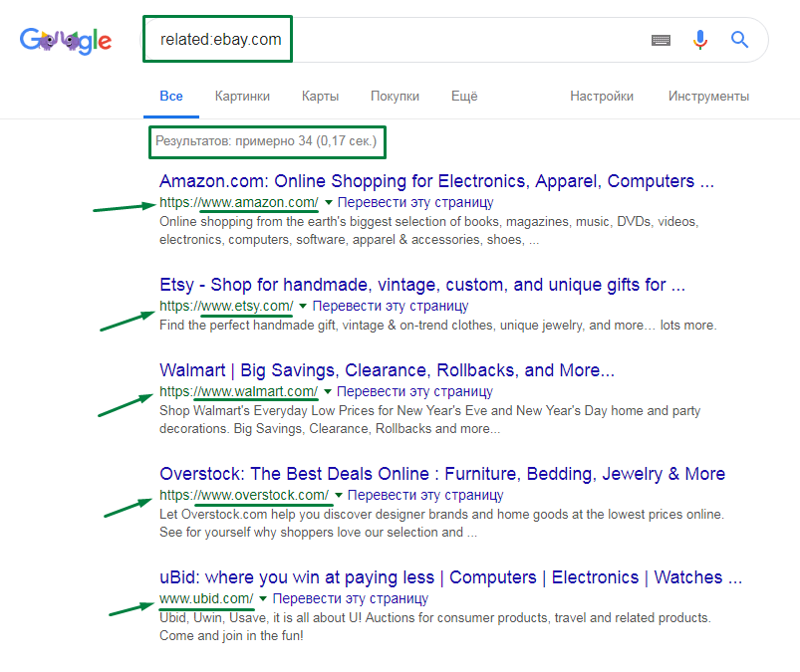Click the https://www.etsy.com/ URL text
The image size is (800, 672).
tap(226, 306)
